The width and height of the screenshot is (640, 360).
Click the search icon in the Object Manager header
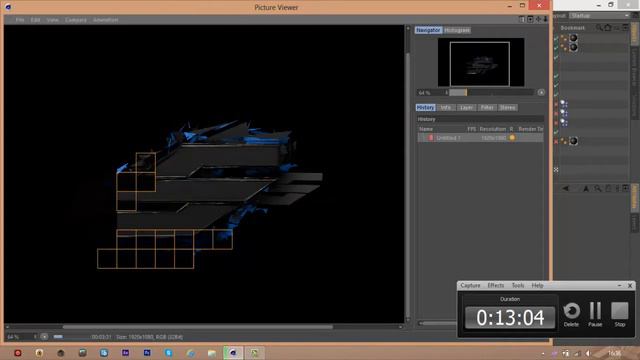[599, 28]
